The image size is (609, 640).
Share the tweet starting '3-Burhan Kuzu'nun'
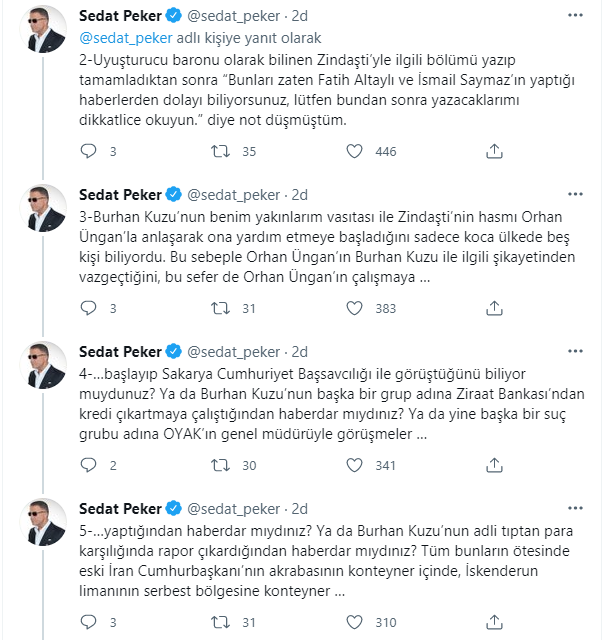click(494, 308)
